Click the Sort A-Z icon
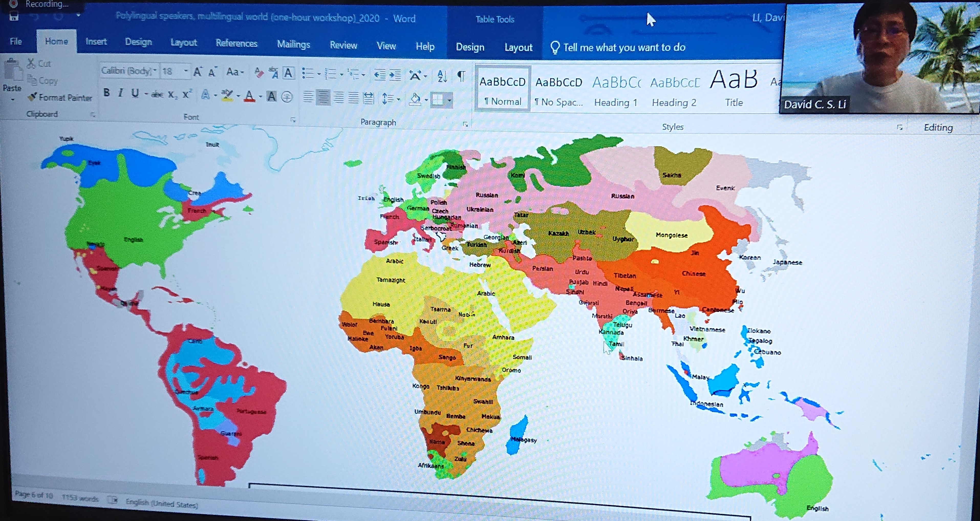Viewport: 980px width, 521px height. coord(442,76)
